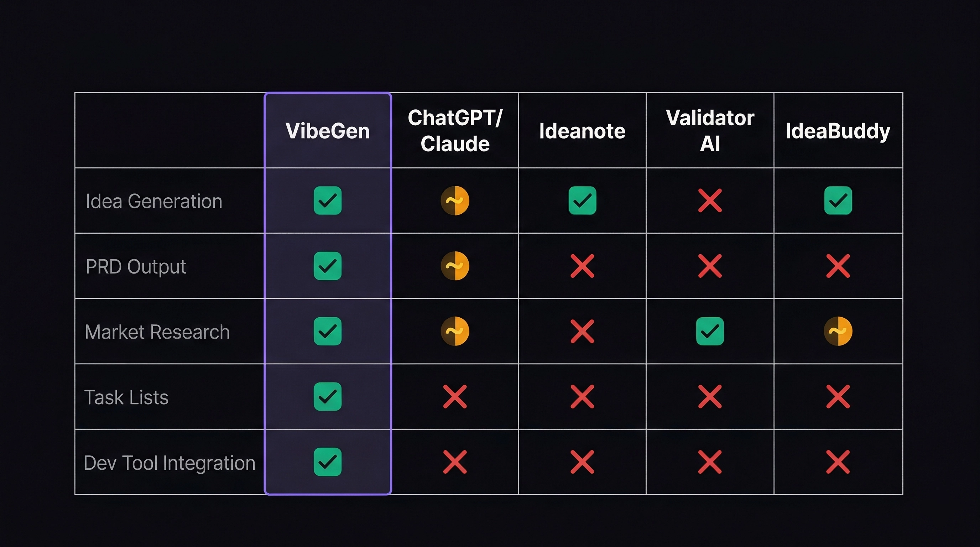Click IdeaBuddy's red X for Dev Tool Integration
The image size is (980, 547).
[x=838, y=462]
